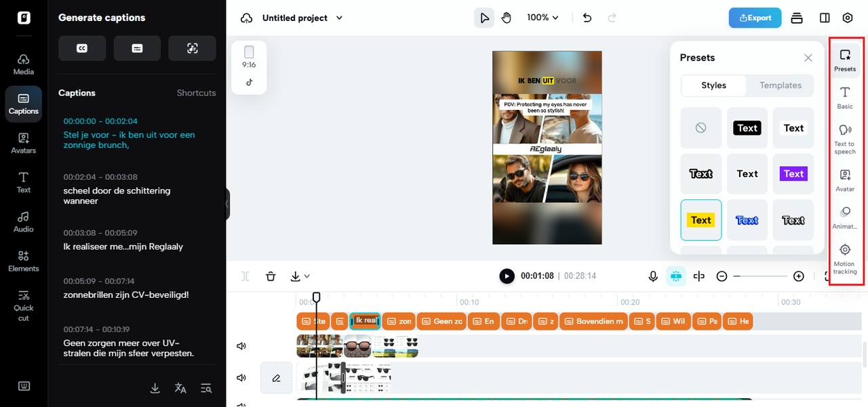868x407 pixels.
Task: Click the microphone record icon
Action: 653,276
